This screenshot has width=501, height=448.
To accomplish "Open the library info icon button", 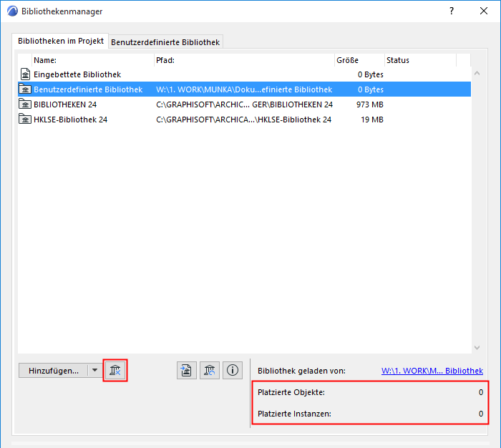I will 233,370.
